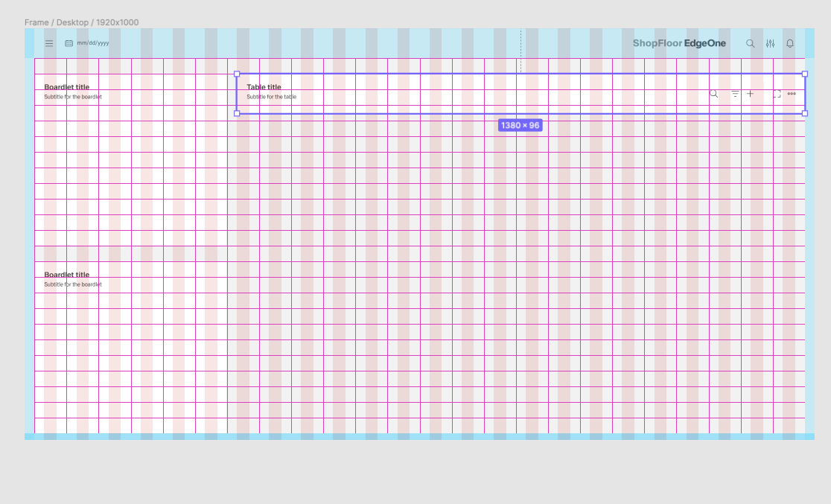Click the search icon in the table header

[713, 94]
